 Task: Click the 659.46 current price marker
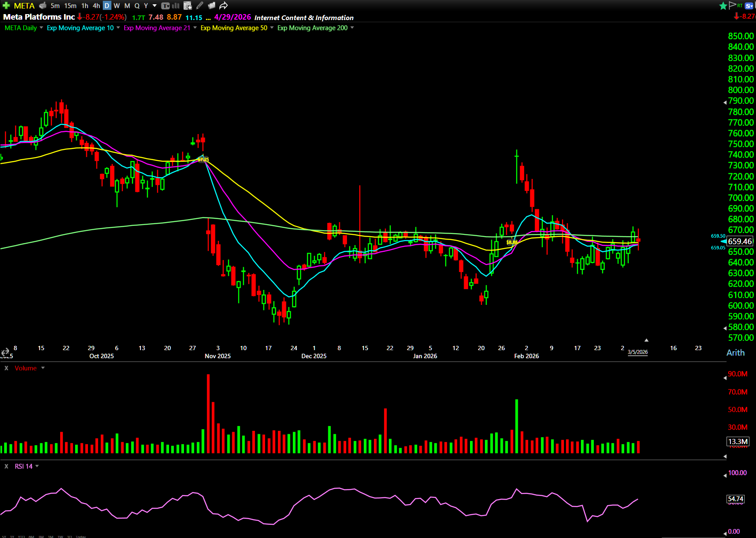pyautogui.click(x=740, y=241)
